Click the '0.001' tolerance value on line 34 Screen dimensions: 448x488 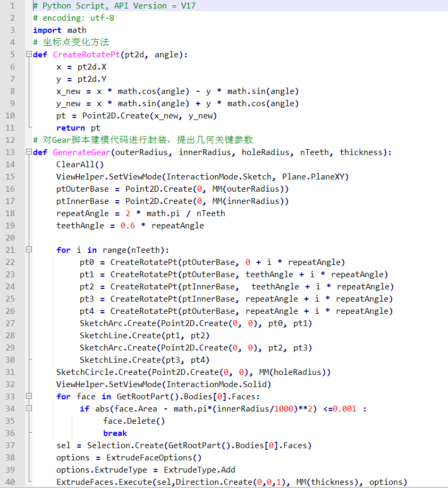pyautogui.click(x=344, y=409)
